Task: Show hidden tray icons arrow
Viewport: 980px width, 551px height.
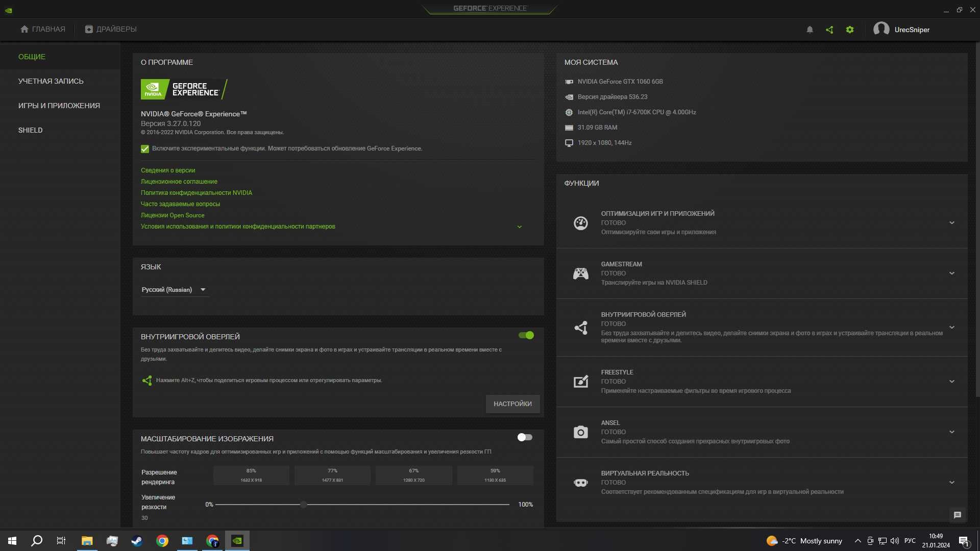Action: click(857, 541)
